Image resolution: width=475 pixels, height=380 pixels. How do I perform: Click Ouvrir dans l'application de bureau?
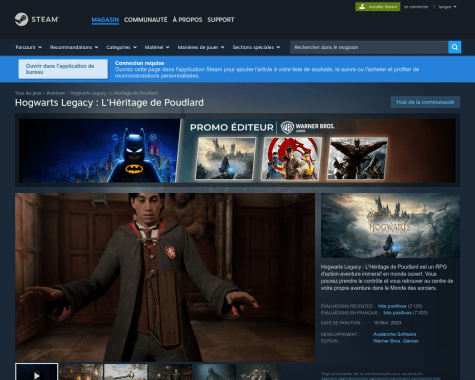tap(63, 69)
